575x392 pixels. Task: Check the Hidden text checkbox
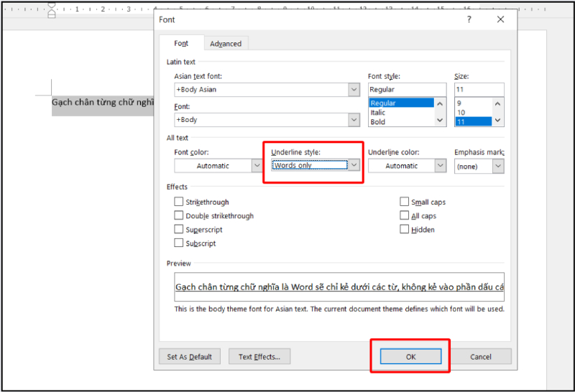[405, 230]
